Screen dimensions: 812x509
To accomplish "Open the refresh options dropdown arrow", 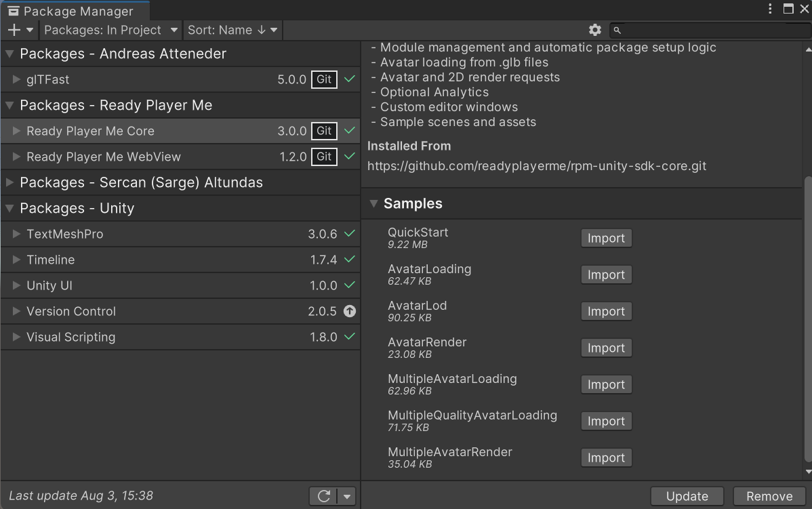I will coord(347,496).
